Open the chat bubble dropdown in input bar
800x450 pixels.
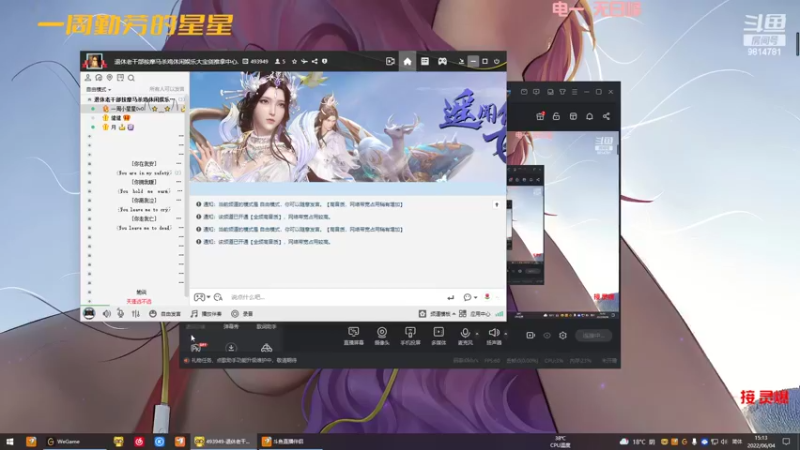click(470, 297)
